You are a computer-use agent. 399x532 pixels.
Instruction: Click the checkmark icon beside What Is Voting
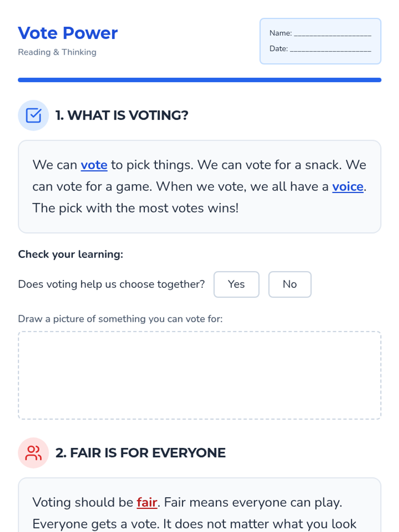click(x=33, y=115)
